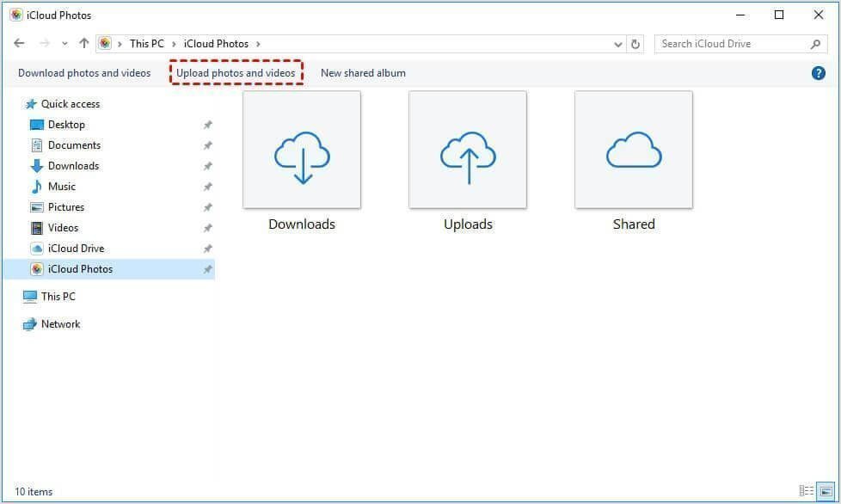The width and height of the screenshot is (841, 504).
Task: Click the pin icon beside Pictures
Action: (207, 207)
